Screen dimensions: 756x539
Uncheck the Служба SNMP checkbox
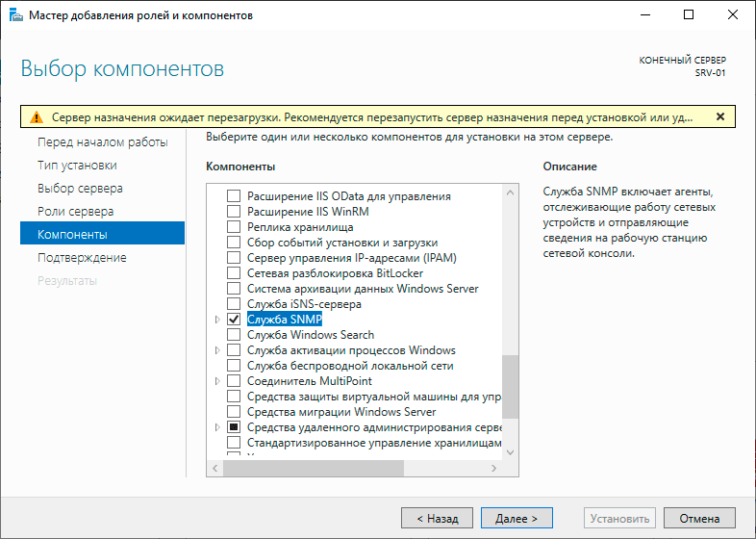pyautogui.click(x=233, y=320)
